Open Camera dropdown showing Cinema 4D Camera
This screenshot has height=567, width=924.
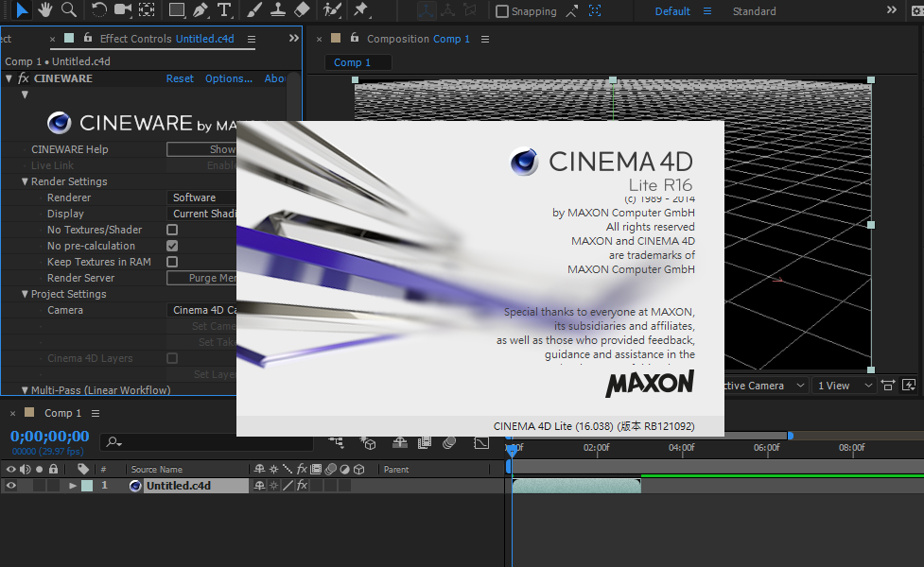click(201, 310)
